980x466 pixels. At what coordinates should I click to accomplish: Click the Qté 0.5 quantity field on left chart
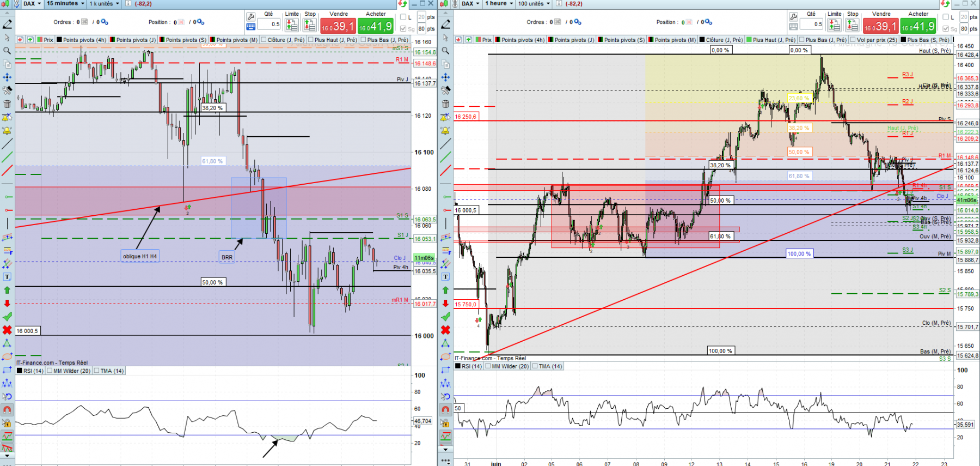click(x=269, y=24)
